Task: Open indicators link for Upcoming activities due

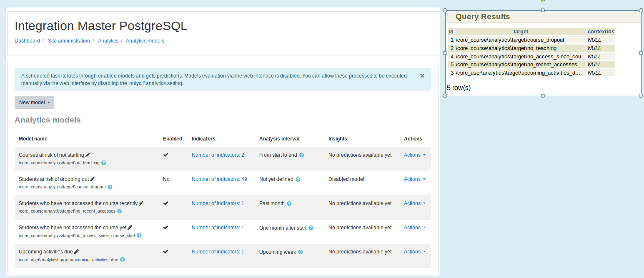Action: 218,252
